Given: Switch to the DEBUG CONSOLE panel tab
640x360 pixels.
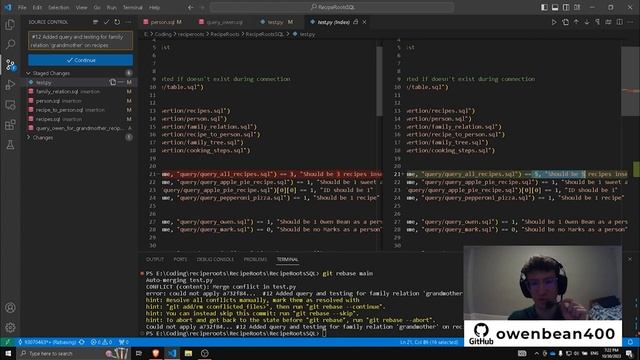Looking at the screenshot, I should tap(215, 260).
